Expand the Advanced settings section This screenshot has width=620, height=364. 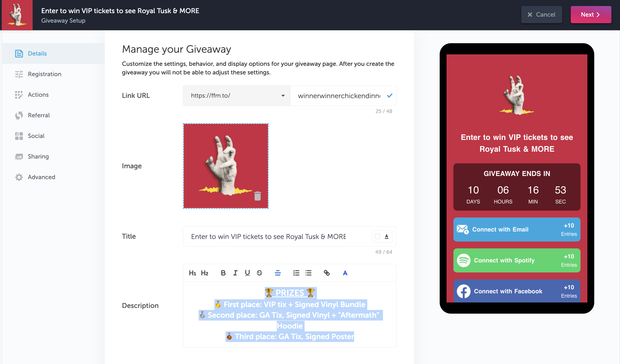click(42, 177)
